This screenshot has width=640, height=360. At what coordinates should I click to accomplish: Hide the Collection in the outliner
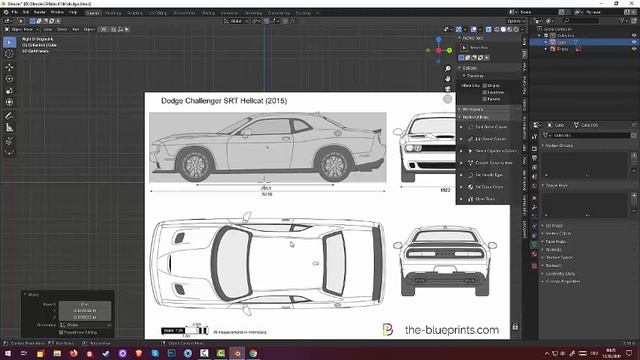634,36
